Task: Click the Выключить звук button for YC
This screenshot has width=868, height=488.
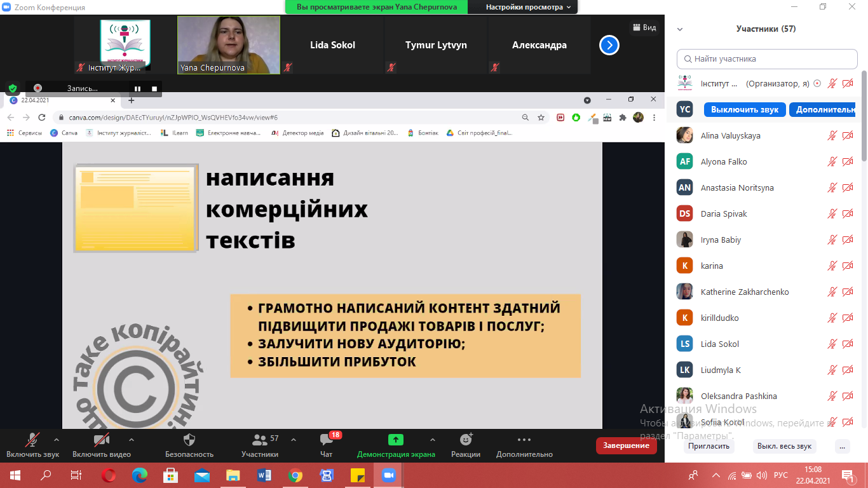Action: point(745,109)
